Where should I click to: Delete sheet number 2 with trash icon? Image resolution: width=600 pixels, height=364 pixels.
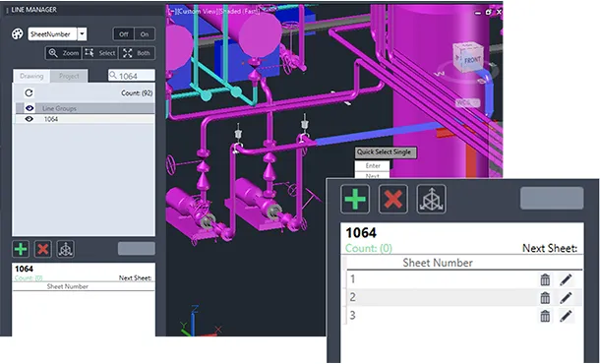[545, 298]
